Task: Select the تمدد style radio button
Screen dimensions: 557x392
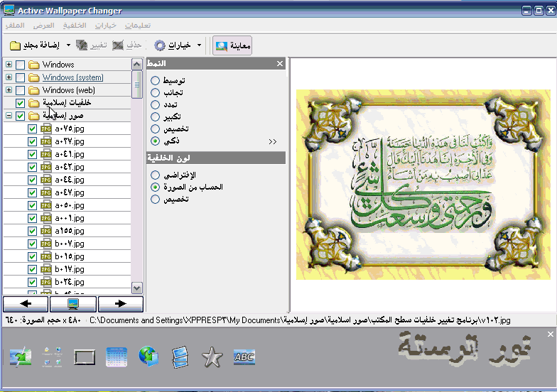Action: pyautogui.click(x=155, y=105)
